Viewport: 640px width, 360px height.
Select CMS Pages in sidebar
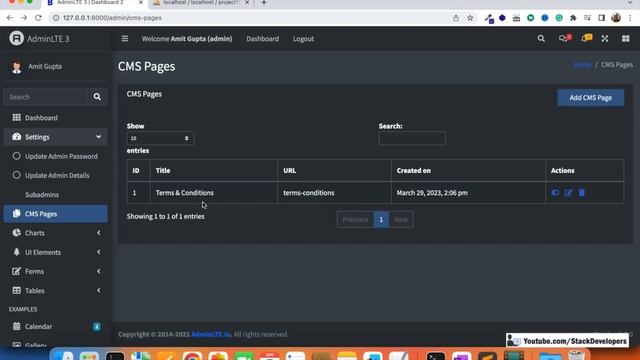[x=56, y=214]
